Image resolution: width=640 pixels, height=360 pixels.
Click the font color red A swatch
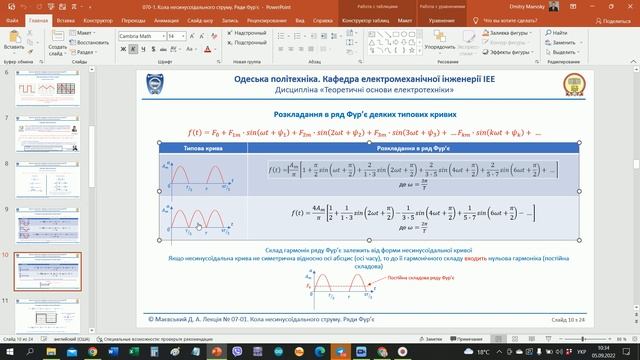tap(207, 49)
